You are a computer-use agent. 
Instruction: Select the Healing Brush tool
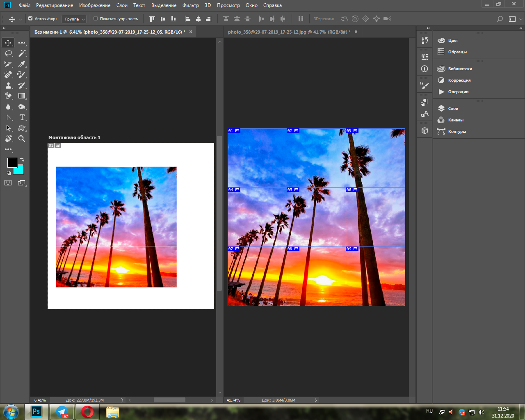tap(8, 75)
